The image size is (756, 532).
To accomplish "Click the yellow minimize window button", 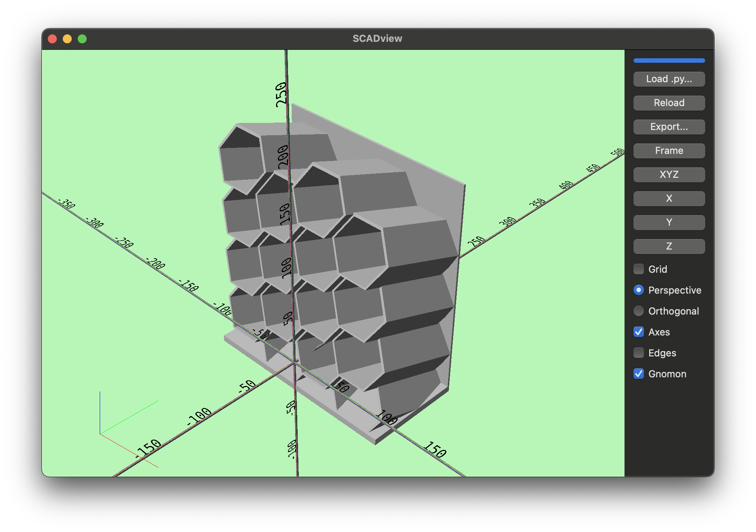I will click(x=67, y=39).
